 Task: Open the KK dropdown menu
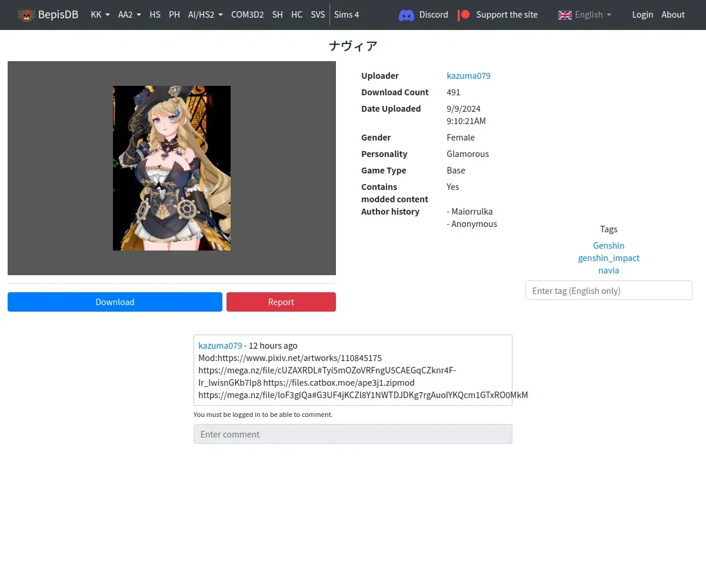101,15
